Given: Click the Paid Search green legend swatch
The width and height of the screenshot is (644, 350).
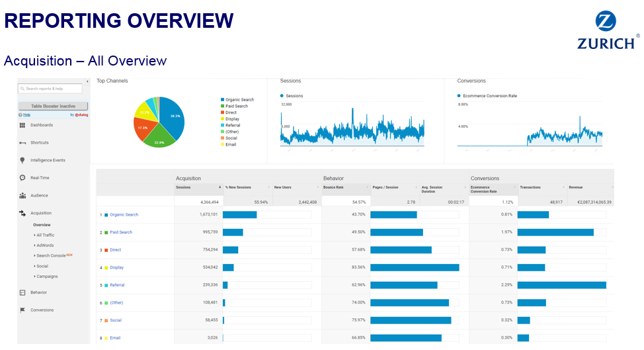Looking at the screenshot, I should point(222,106).
